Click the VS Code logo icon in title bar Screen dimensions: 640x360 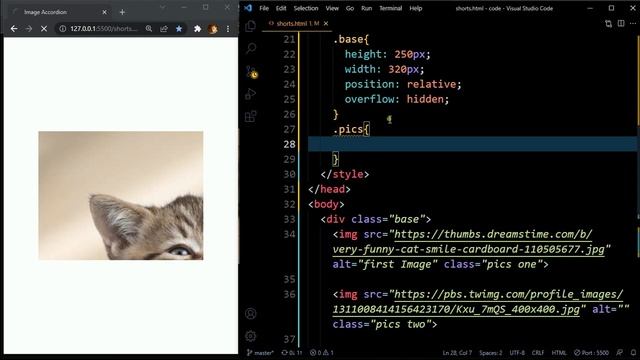(248, 8)
